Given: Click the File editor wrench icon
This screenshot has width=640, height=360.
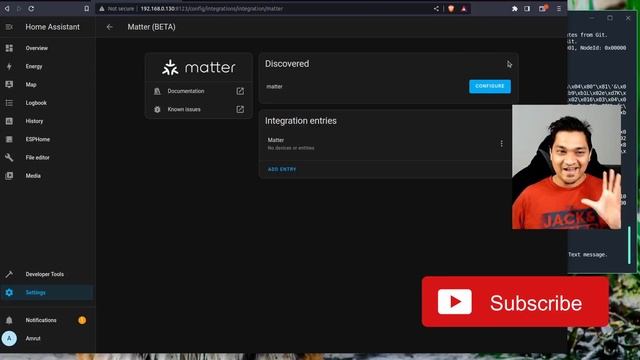Looking at the screenshot, I should pyautogui.click(x=9, y=158).
